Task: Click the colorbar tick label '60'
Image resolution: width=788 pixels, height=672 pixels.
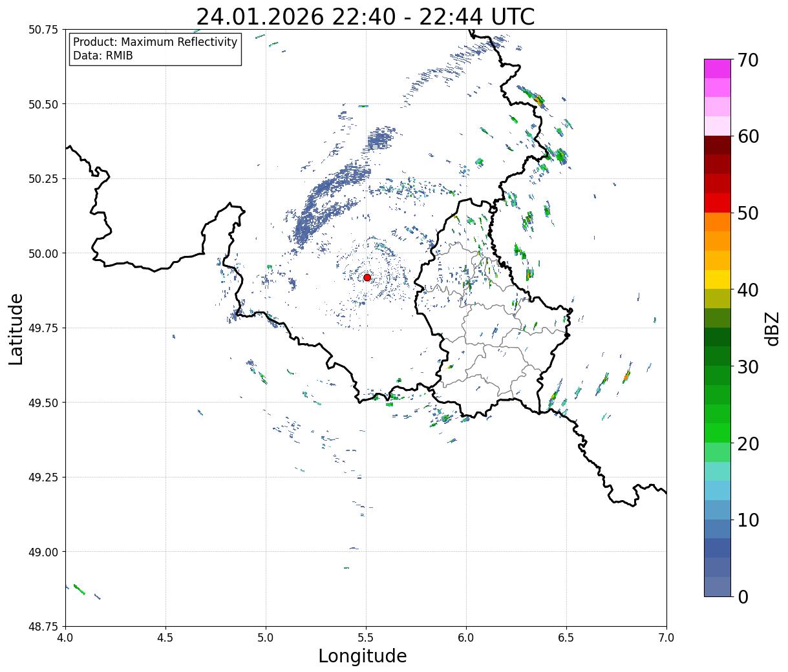Action: (748, 136)
